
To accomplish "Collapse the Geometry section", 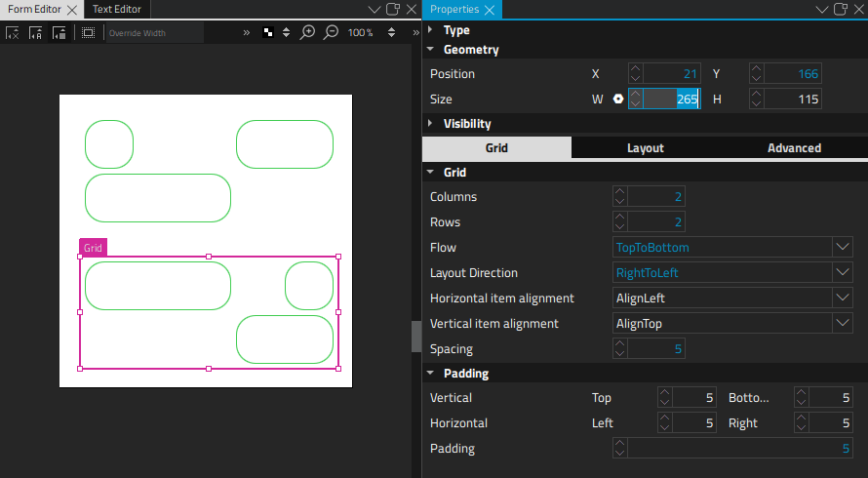I will pyautogui.click(x=430, y=49).
